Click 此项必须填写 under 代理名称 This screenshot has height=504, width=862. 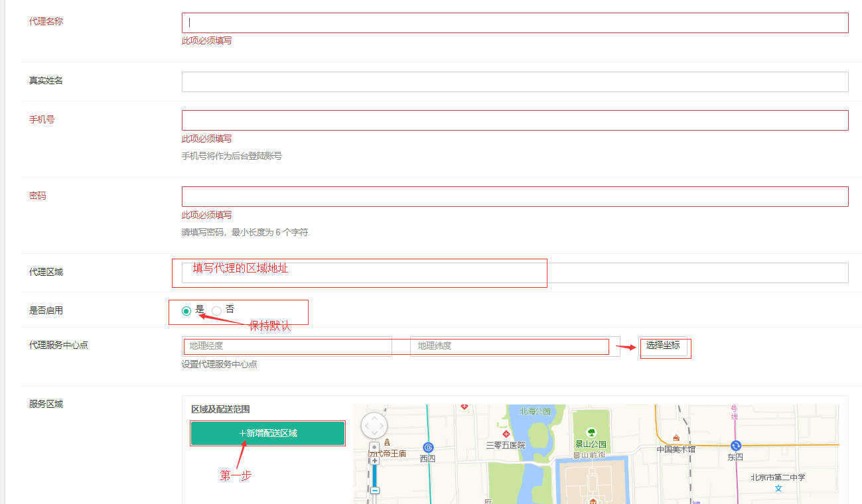pyautogui.click(x=207, y=40)
